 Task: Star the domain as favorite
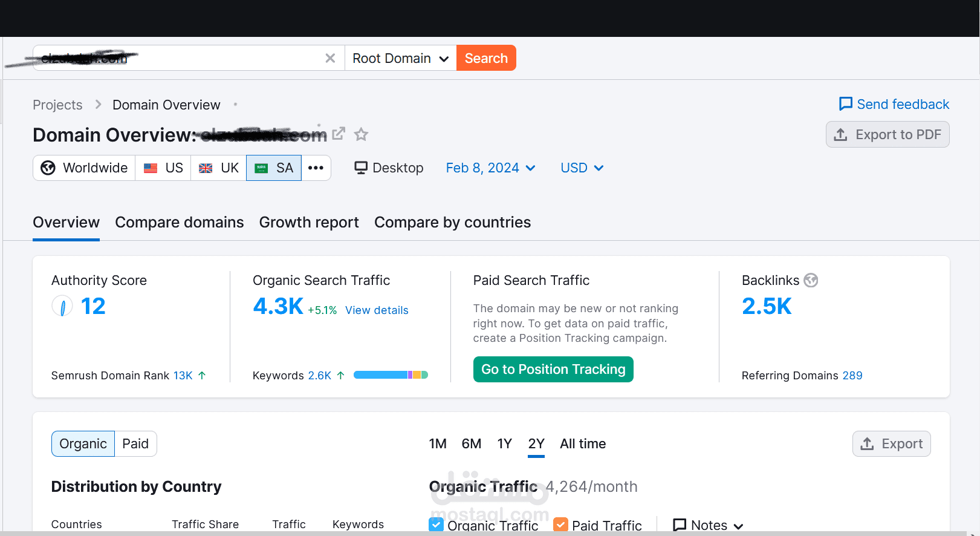pos(361,134)
